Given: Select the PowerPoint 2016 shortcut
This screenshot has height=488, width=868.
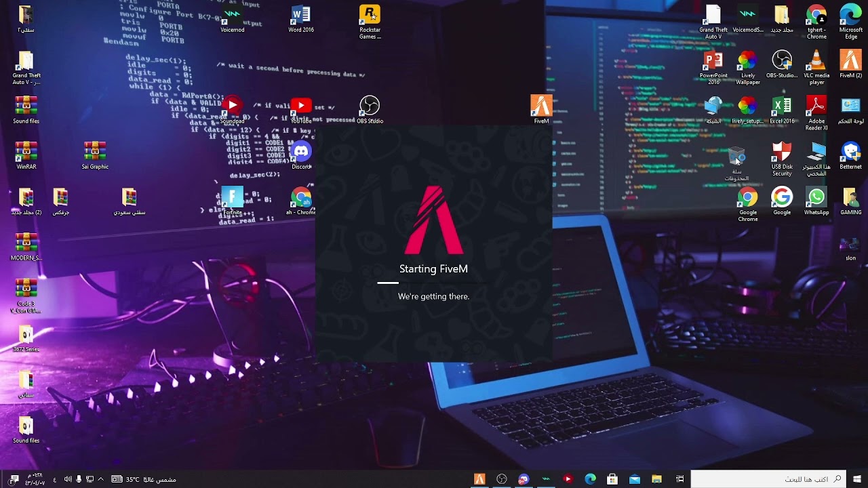Looking at the screenshot, I should [x=713, y=68].
